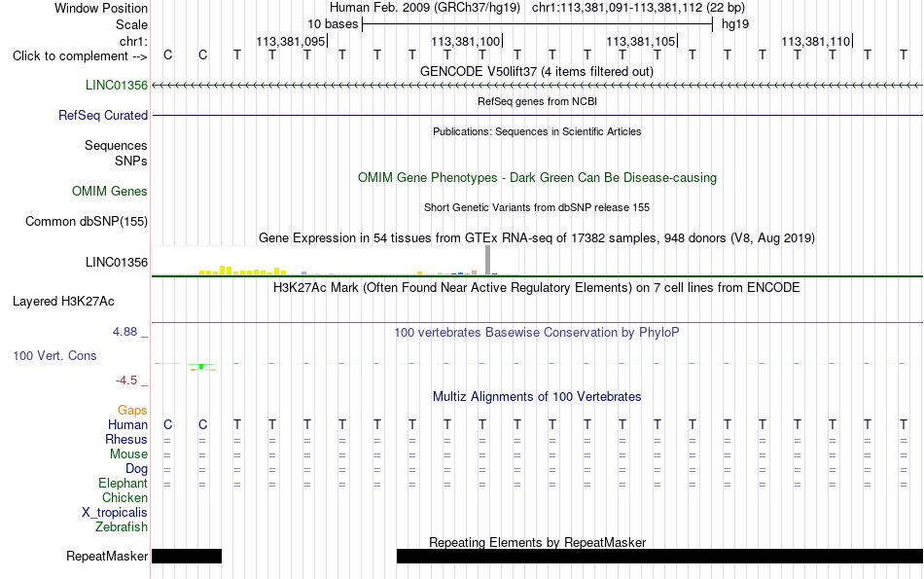Click the GTEx Gene Expression title
Image resolution: width=924 pixels, height=579 pixels.
(537, 238)
